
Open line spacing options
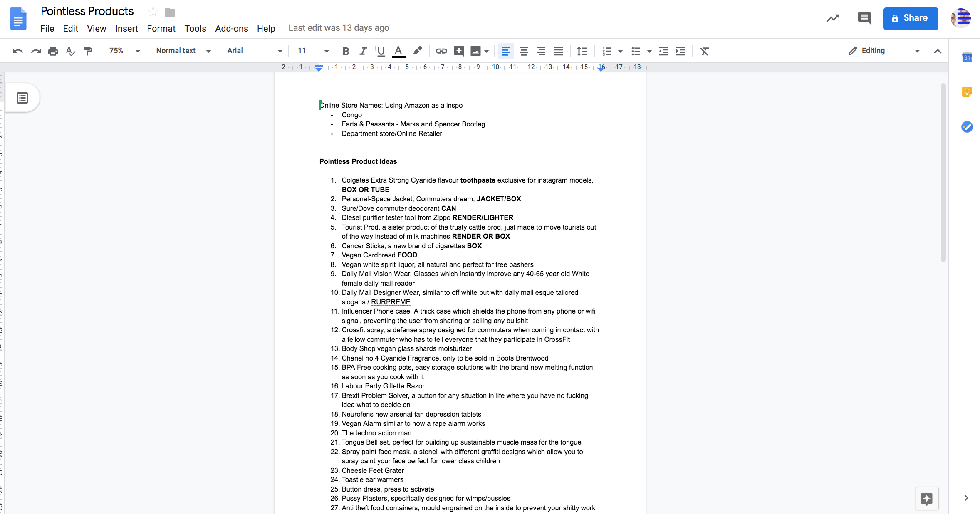click(x=582, y=51)
